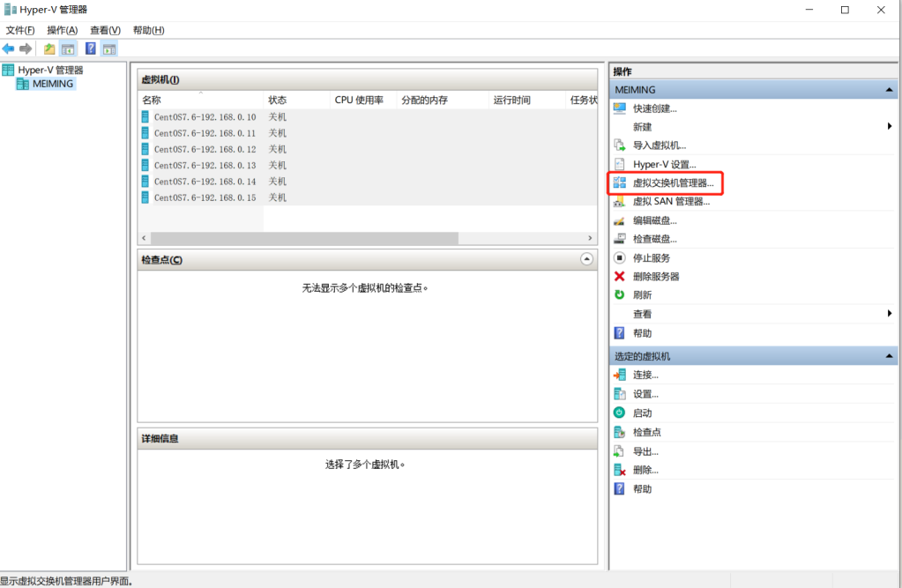The image size is (902, 588).
Task: Click the Back arrow in the toolbar
Action: pyautogui.click(x=8, y=48)
